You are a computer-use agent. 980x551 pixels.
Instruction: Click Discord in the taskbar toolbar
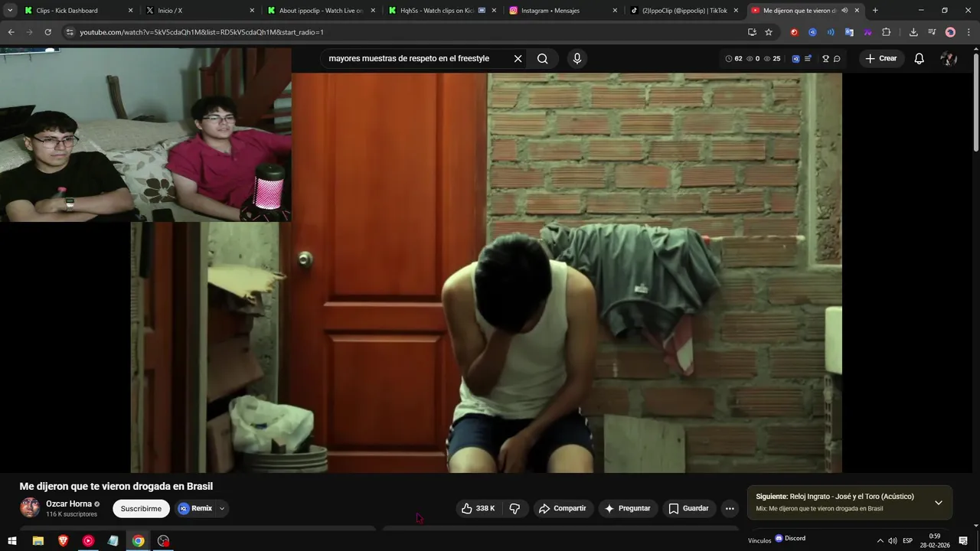tap(790, 538)
